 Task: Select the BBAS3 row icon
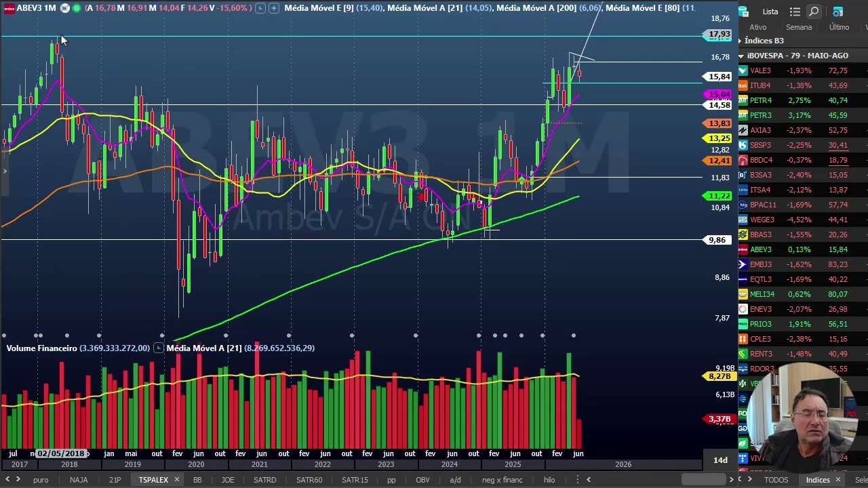click(x=743, y=235)
